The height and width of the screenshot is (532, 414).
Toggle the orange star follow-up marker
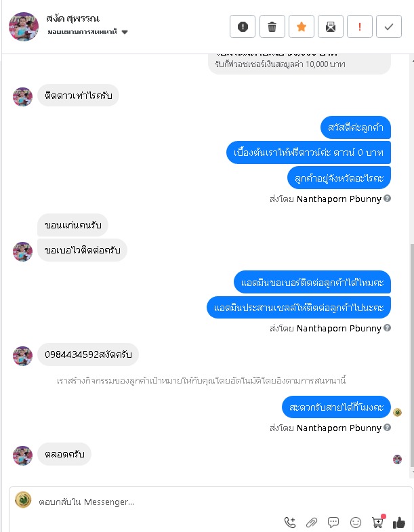click(302, 26)
